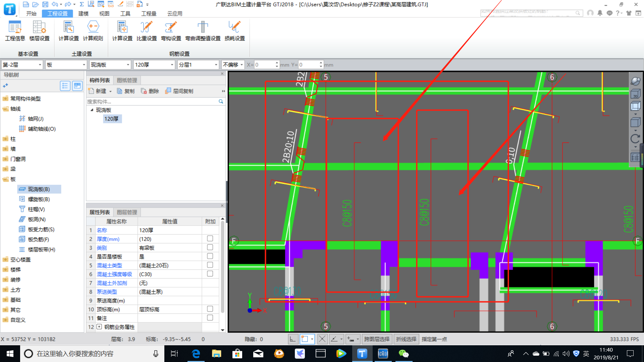Viewport: 644px width, 362px height.
Task: Open WeChat from the Windows taskbar
Action: [x=403, y=354]
